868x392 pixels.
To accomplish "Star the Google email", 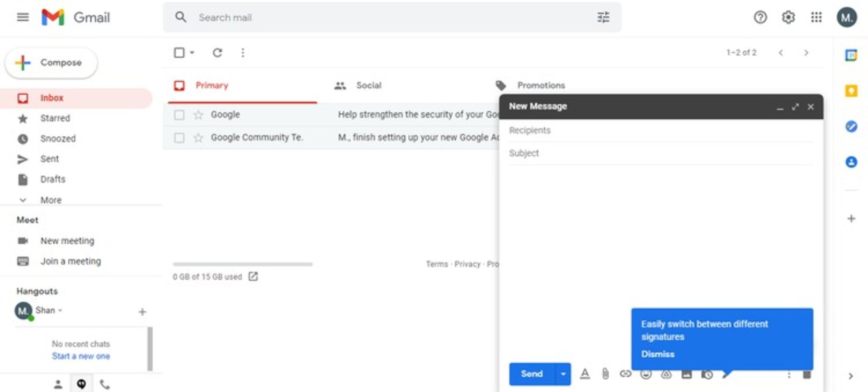I will 198,115.
